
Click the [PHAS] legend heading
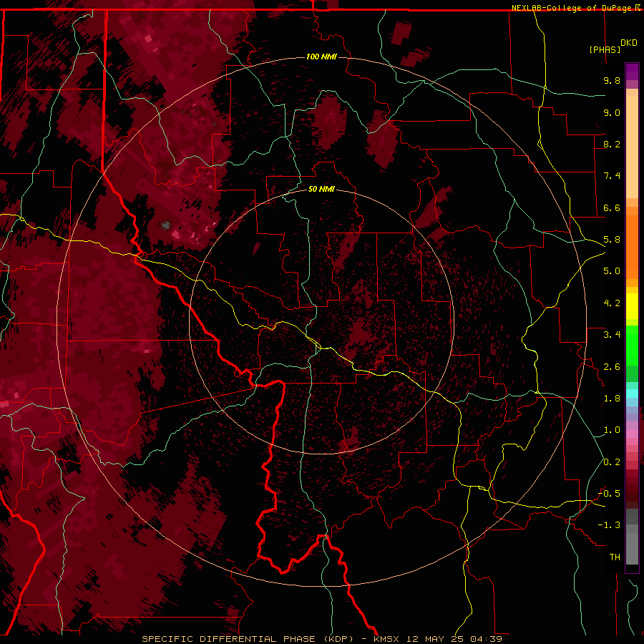pyautogui.click(x=605, y=49)
